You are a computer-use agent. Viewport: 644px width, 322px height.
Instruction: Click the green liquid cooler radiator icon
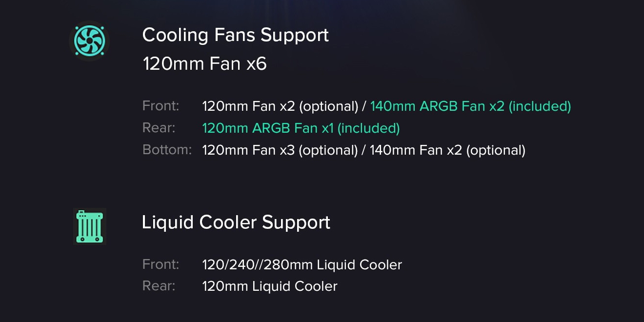(90, 226)
